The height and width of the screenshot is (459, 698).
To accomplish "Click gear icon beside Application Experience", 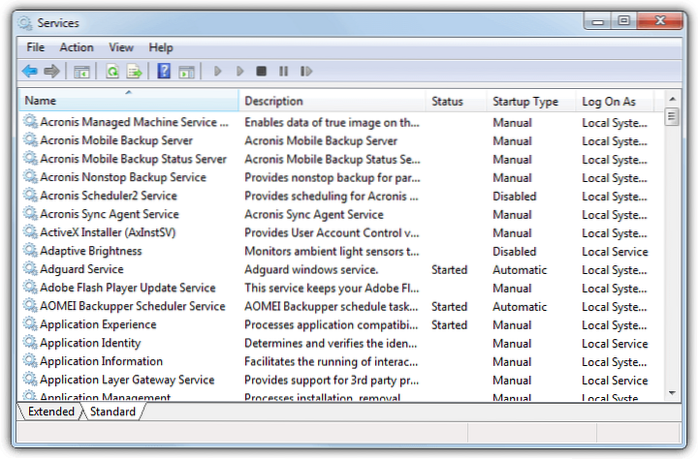I will pos(30,324).
